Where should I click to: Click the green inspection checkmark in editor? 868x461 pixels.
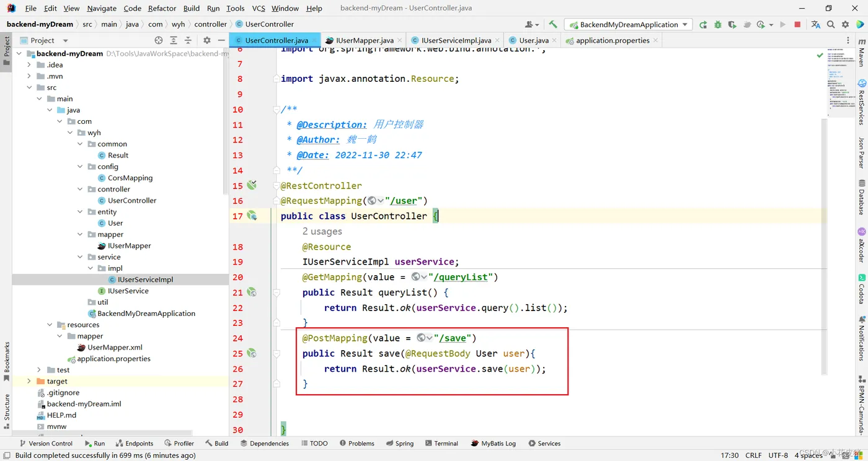(820, 55)
